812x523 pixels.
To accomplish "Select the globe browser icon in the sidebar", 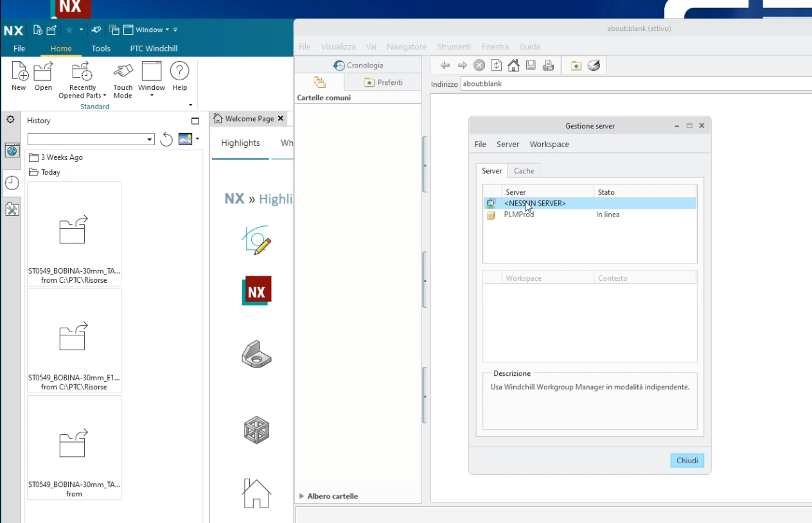I will click(x=12, y=150).
